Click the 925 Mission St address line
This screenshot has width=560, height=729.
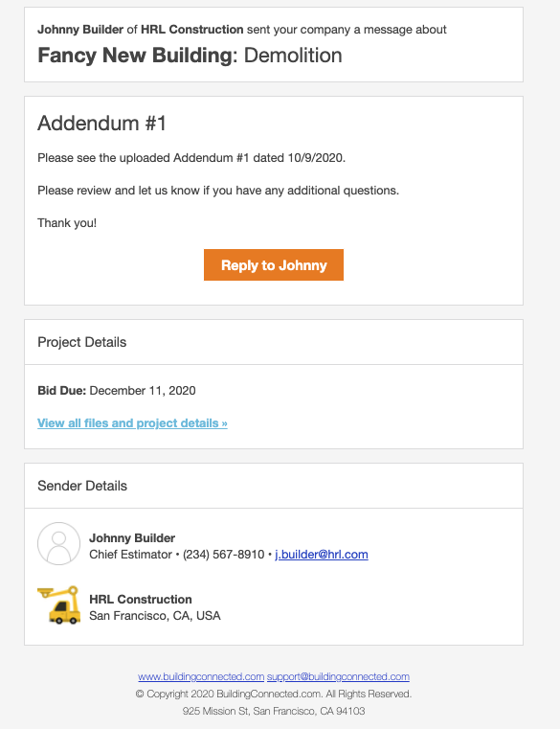pos(274,711)
